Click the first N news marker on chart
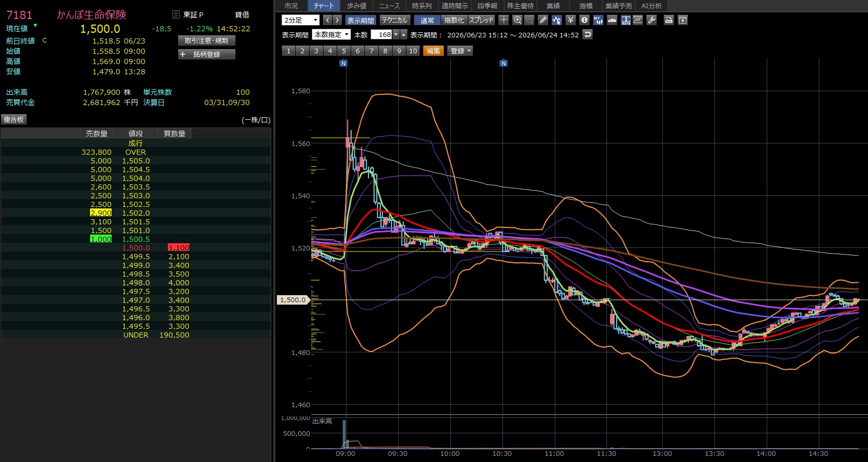868x462 pixels. point(343,63)
